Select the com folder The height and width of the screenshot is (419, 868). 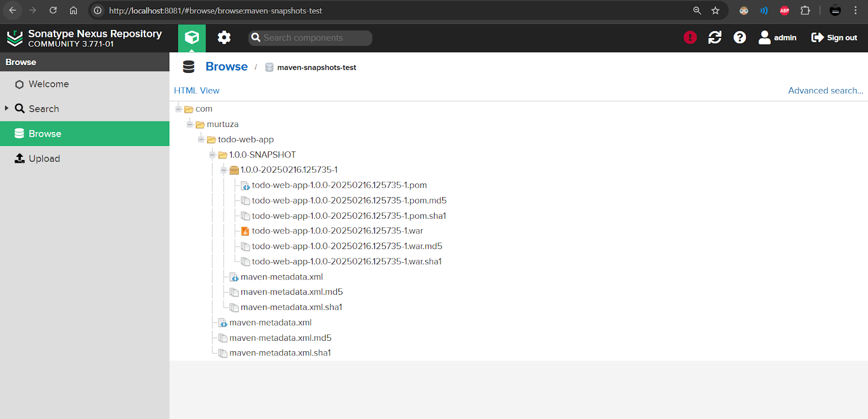click(204, 109)
